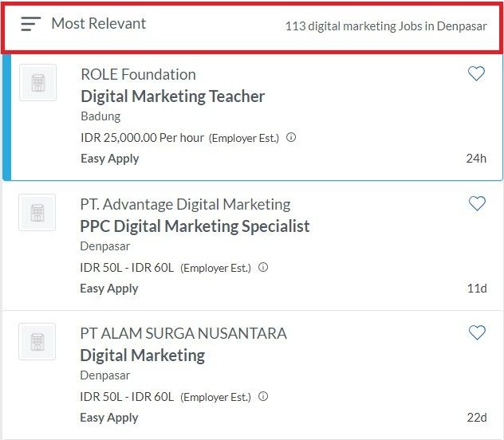Click Denpasar under PT ALAM SURGA's Digital Marketing
The image size is (504, 440).
point(104,375)
